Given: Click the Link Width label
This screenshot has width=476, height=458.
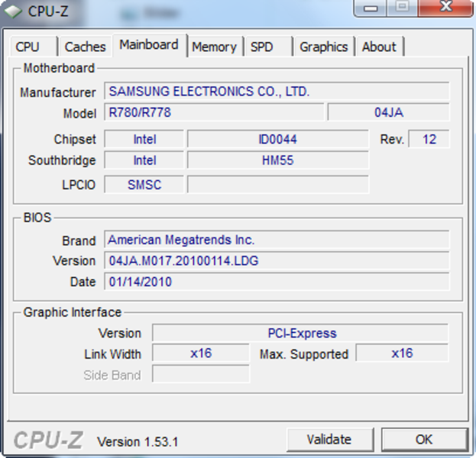Looking at the screenshot, I should click(112, 354).
